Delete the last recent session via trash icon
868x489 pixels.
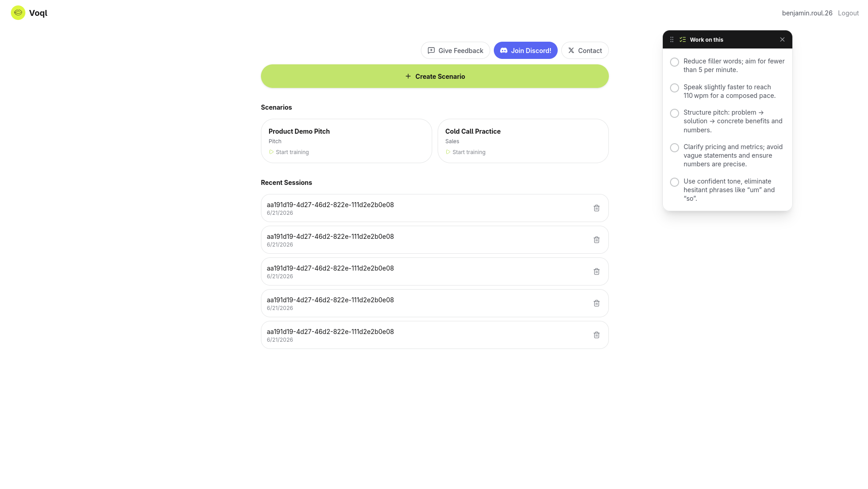597,335
